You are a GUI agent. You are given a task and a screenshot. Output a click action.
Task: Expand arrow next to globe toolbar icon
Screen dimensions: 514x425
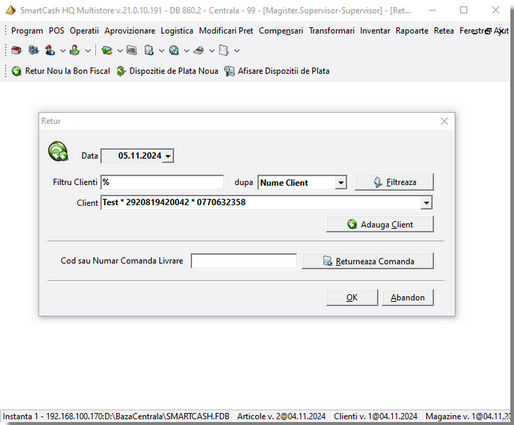(187, 51)
